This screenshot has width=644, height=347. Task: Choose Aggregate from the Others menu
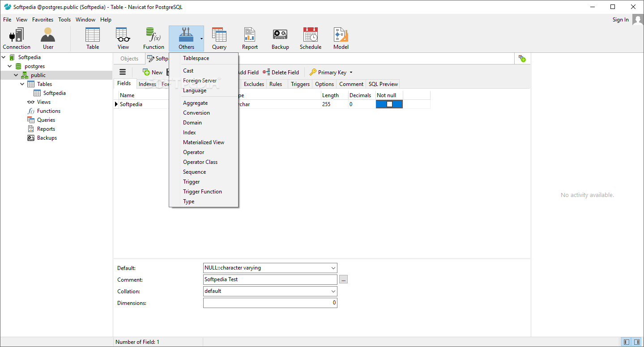pyautogui.click(x=204, y=103)
